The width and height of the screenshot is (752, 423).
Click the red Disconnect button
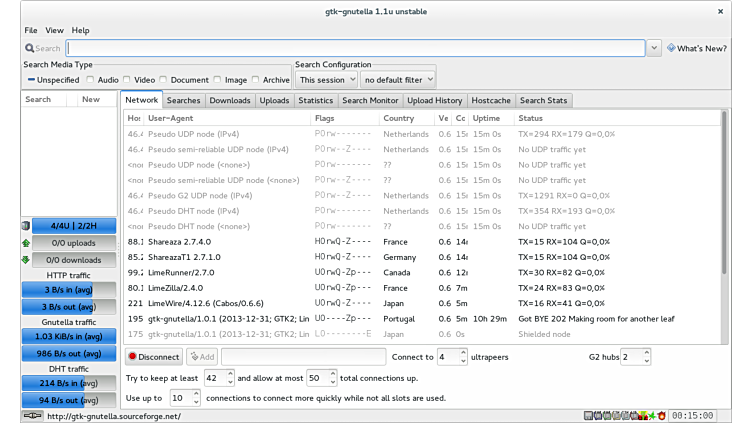coord(153,357)
